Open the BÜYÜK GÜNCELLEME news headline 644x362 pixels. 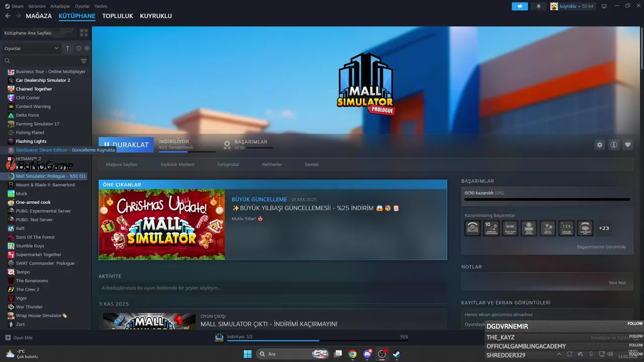pos(259,200)
